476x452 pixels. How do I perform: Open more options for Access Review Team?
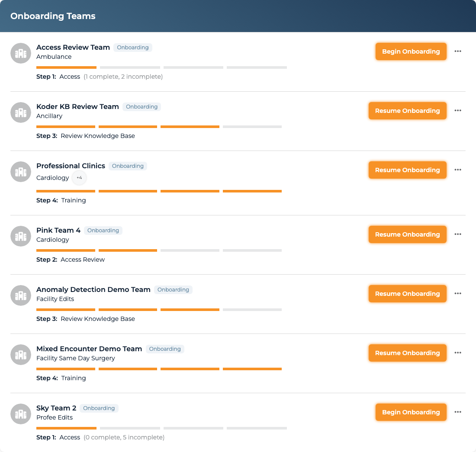click(458, 51)
